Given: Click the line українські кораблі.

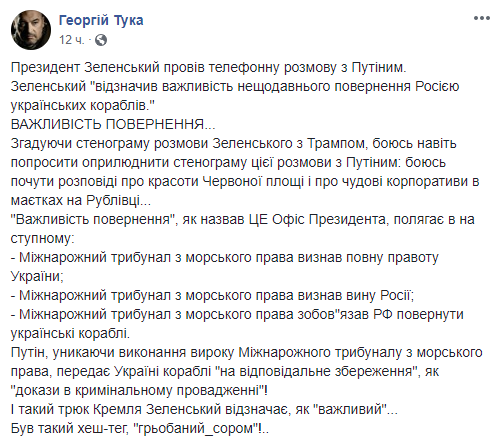Looking at the screenshot, I should (x=70, y=333).
